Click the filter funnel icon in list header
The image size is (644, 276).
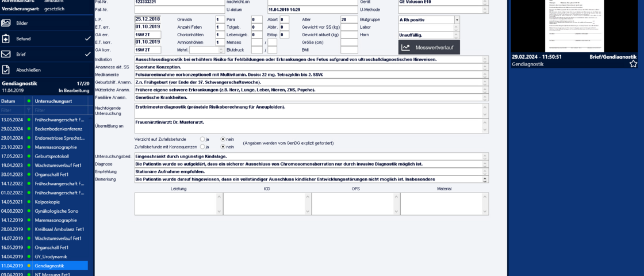coord(29,110)
